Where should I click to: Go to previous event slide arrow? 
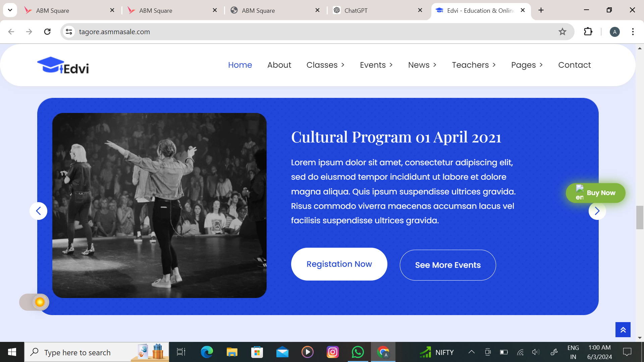point(39,211)
